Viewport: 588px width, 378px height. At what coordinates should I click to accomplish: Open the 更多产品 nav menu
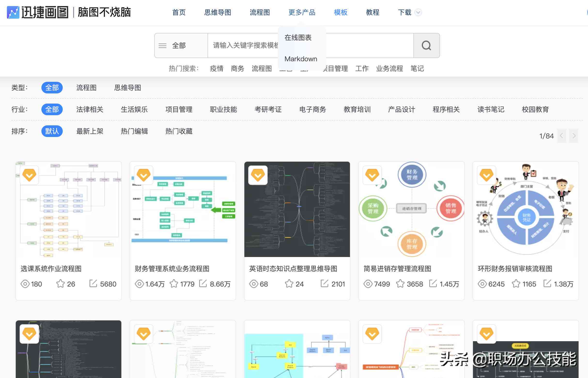coord(302,12)
